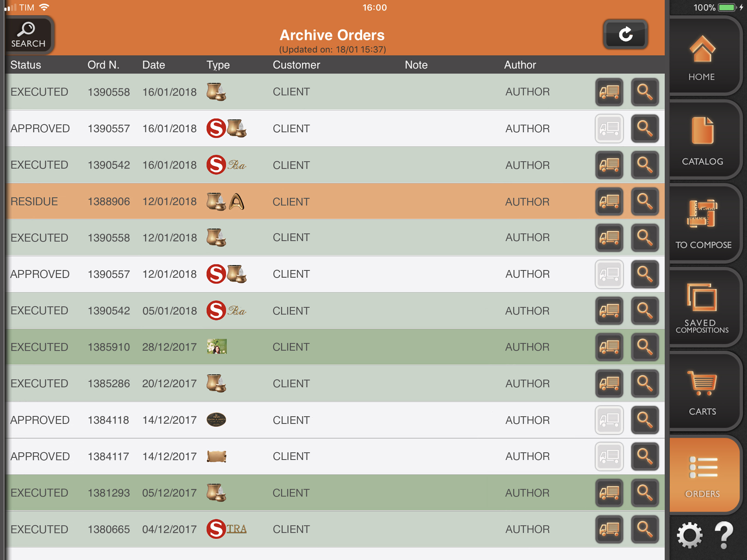Click the Wi-Fi icon in status bar

44,7
